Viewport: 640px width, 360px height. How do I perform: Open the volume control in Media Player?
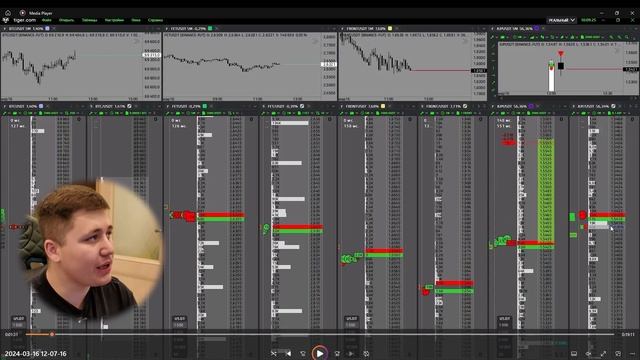[x=588, y=353]
